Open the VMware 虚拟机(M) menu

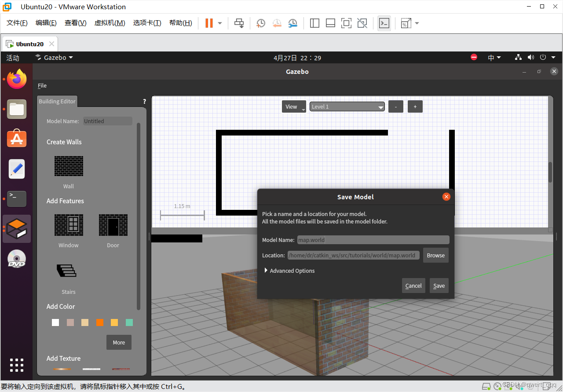coord(110,23)
